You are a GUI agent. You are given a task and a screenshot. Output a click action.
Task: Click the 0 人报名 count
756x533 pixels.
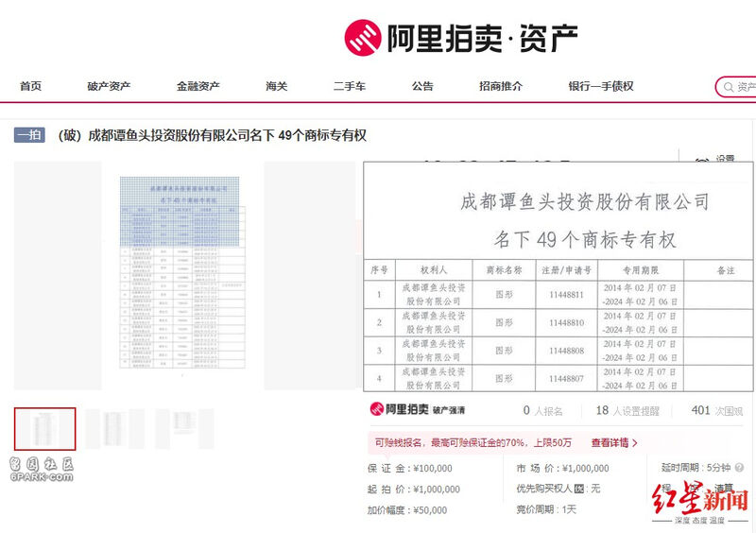tap(542, 410)
